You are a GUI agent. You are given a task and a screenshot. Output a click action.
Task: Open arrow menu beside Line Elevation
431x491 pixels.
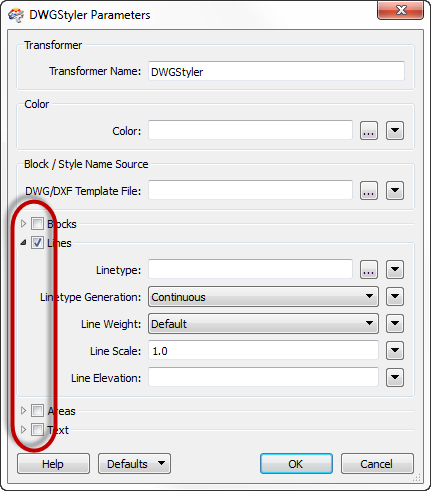click(x=395, y=378)
